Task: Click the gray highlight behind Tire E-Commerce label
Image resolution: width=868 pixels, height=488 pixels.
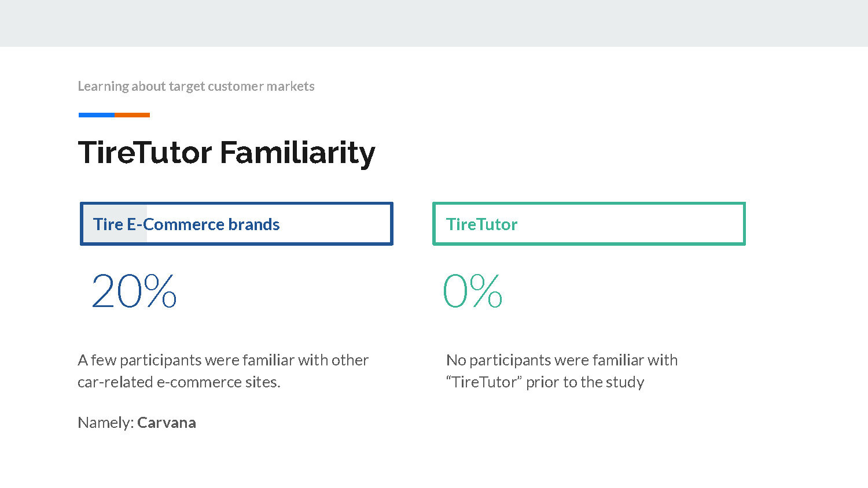Action: click(x=115, y=224)
